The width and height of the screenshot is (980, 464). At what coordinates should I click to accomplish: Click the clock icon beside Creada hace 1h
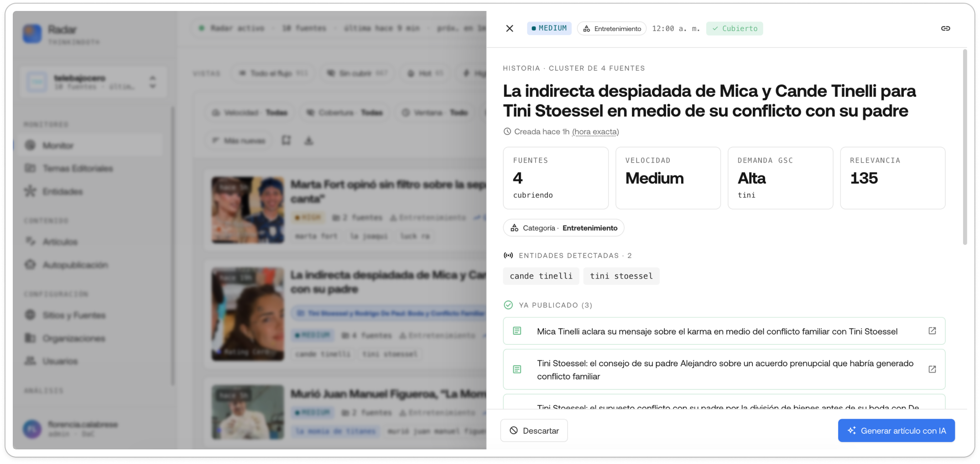click(x=507, y=132)
